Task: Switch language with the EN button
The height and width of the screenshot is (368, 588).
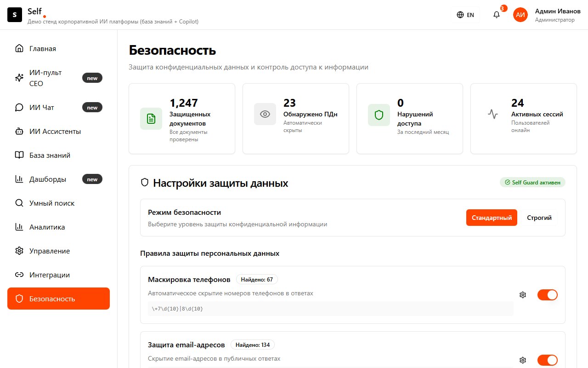Action: pyautogui.click(x=465, y=15)
